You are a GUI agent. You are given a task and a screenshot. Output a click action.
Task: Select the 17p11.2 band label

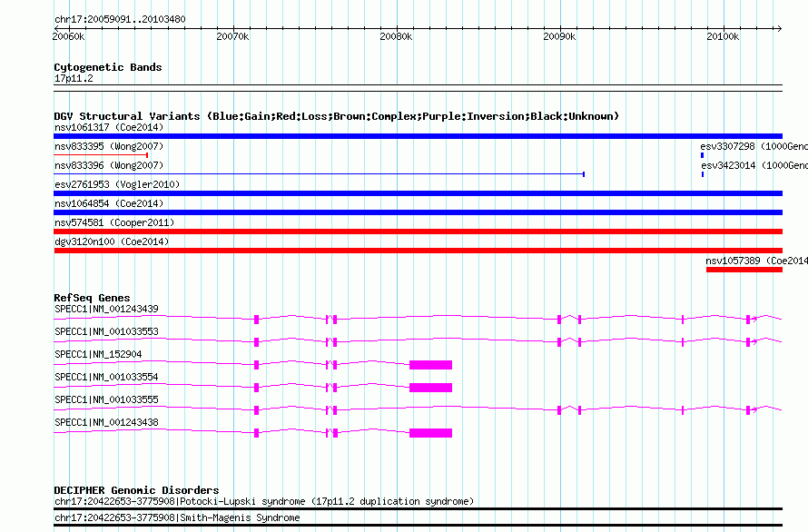click(x=74, y=78)
